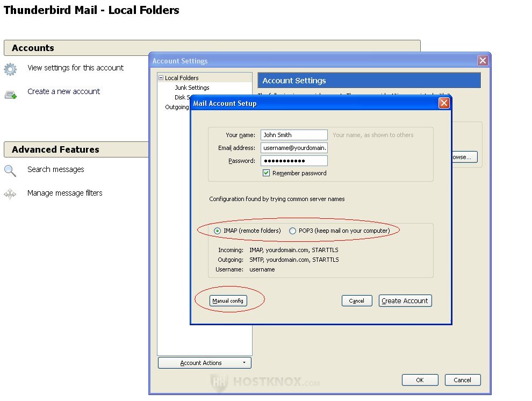Click the Your name input field
The height and width of the screenshot is (401, 532).
coord(294,135)
